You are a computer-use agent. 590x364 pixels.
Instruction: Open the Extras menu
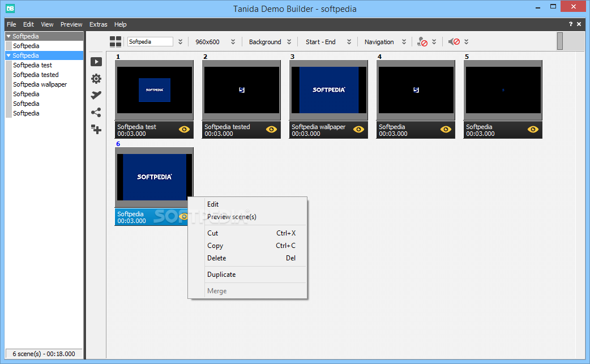(x=98, y=24)
